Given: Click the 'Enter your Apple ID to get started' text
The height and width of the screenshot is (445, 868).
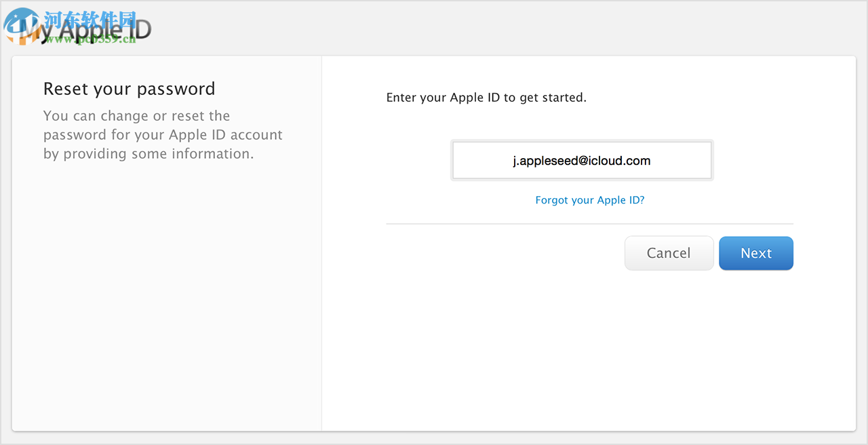Looking at the screenshot, I should tap(486, 98).
